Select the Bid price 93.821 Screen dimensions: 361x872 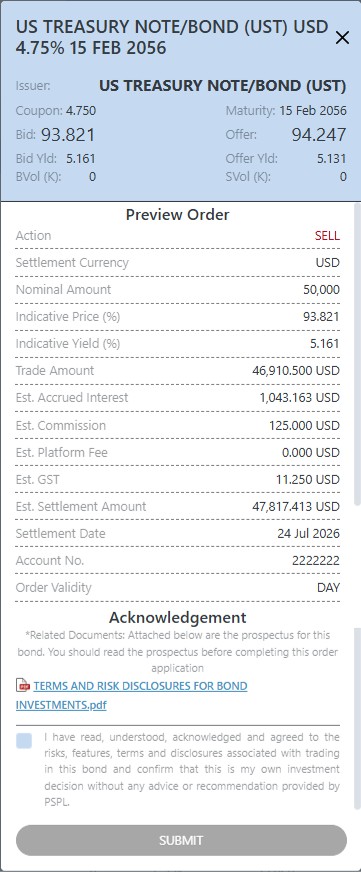68,135
